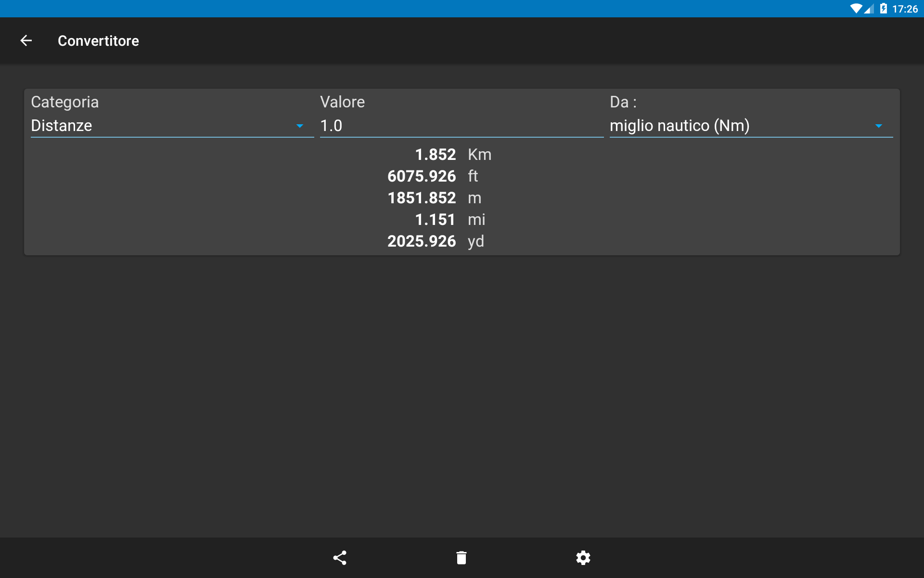
Task: Open the Distanze category selector
Action: point(172,126)
